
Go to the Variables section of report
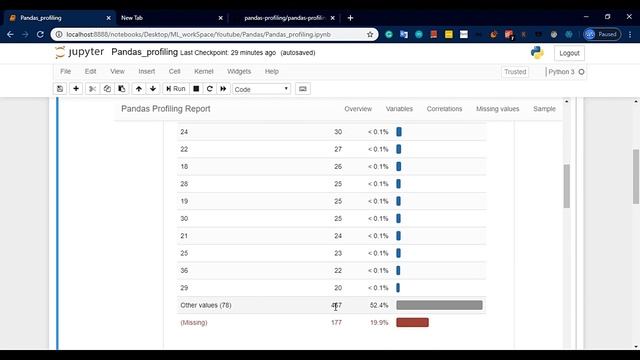pyautogui.click(x=399, y=109)
